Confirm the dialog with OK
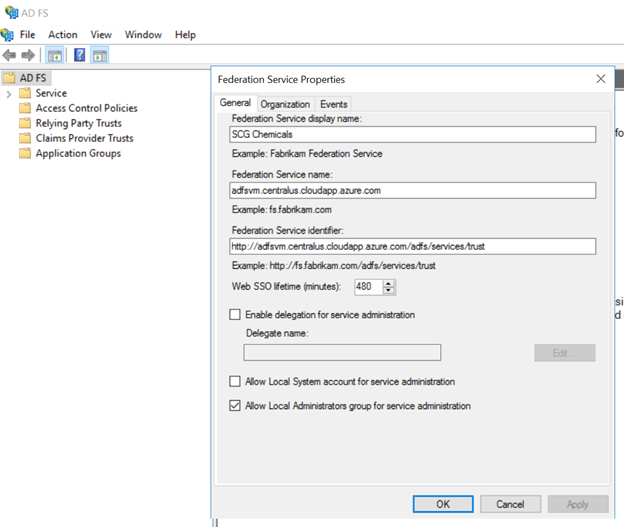This screenshot has height=527, width=624. coord(443,504)
